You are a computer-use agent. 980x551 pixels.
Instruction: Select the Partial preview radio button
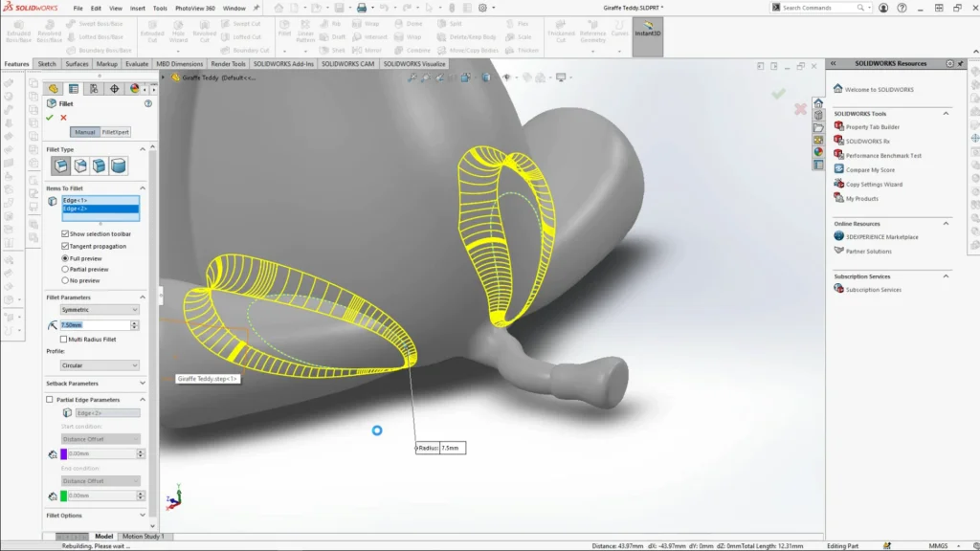click(x=65, y=270)
